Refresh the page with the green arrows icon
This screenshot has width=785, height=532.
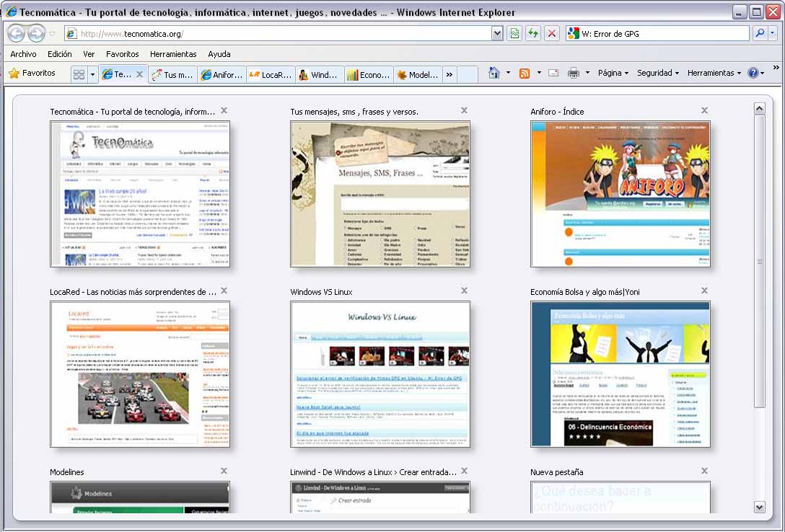pos(533,33)
